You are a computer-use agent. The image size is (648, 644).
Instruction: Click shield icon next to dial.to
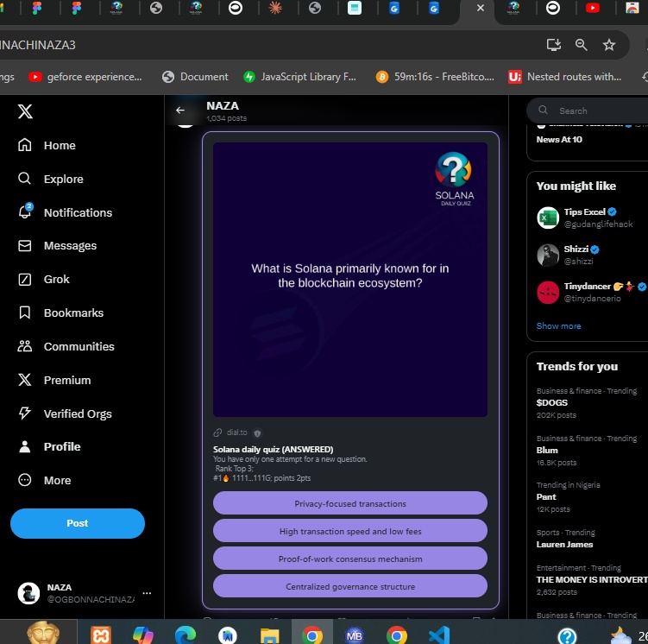coord(257,433)
